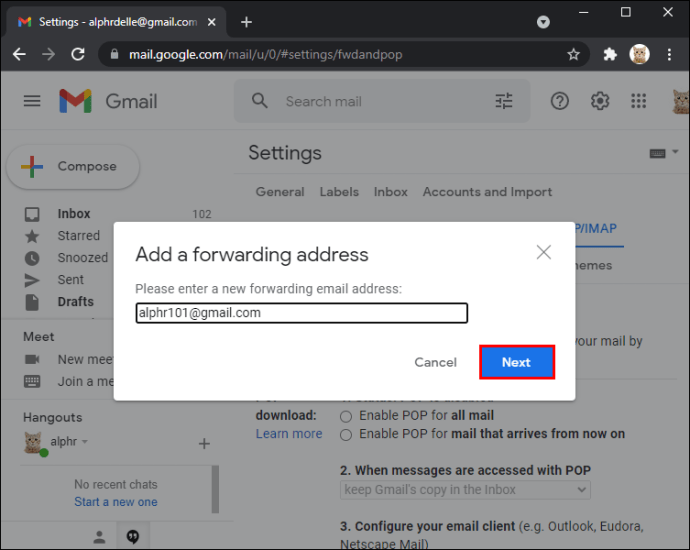This screenshot has width=690, height=550.
Task: Expand input tools dropdown arrow
Action: tap(675, 152)
